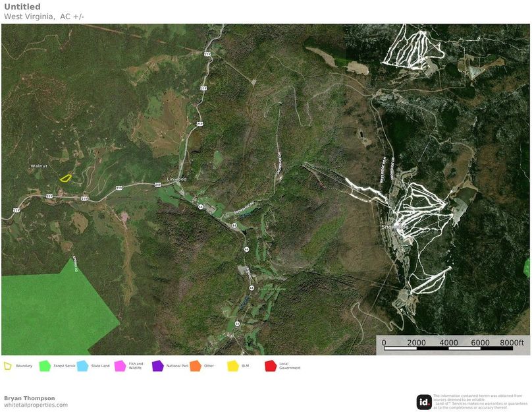The height and width of the screenshot is (412, 532).
Task: Click the West Virginia AC subtitle
Action: (x=44, y=16)
